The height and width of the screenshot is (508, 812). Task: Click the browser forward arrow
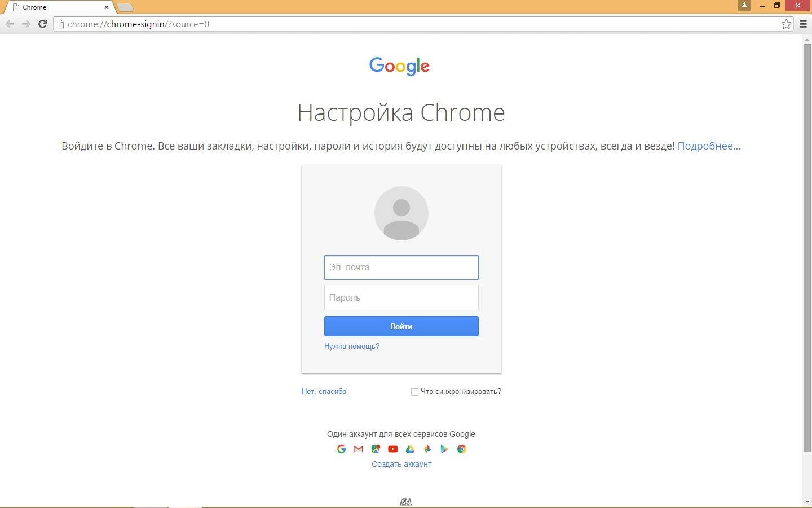point(26,24)
